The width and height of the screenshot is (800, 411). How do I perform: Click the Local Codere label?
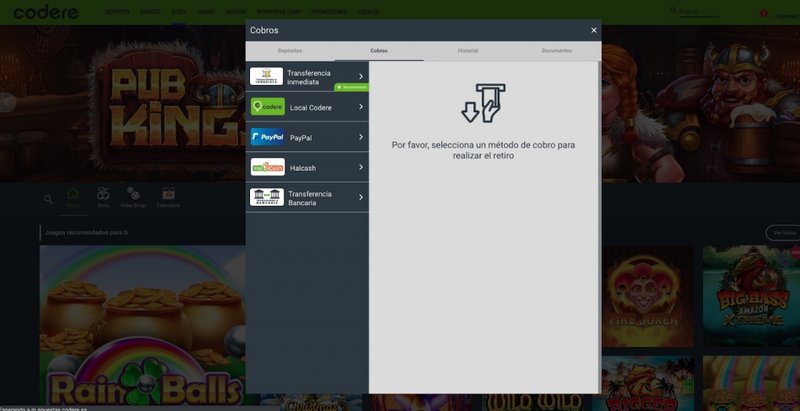coord(311,108)
